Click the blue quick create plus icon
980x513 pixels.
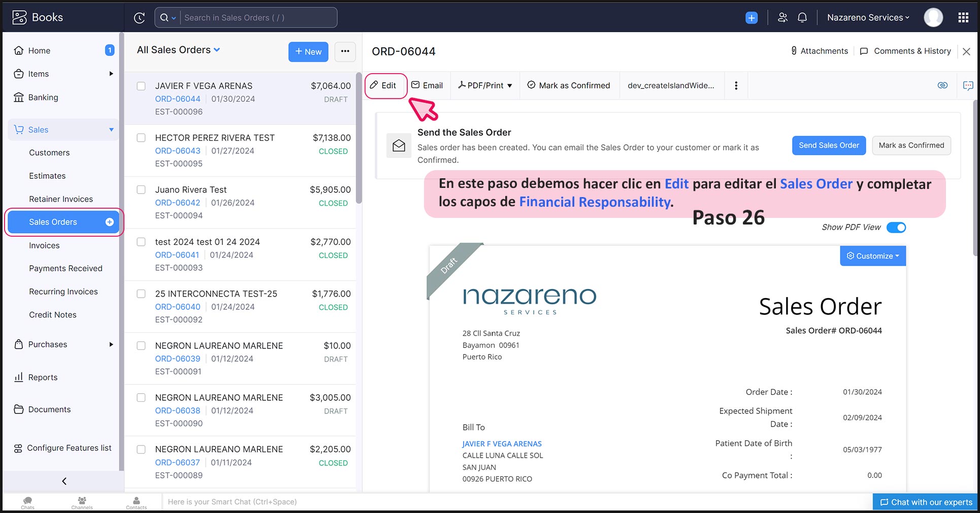point(752,18)
